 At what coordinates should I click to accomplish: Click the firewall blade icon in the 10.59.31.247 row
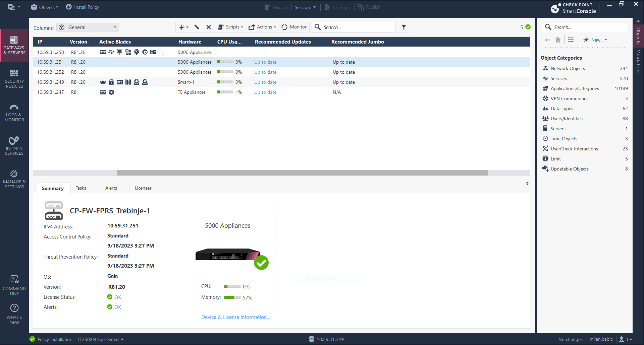coord(103,92)
